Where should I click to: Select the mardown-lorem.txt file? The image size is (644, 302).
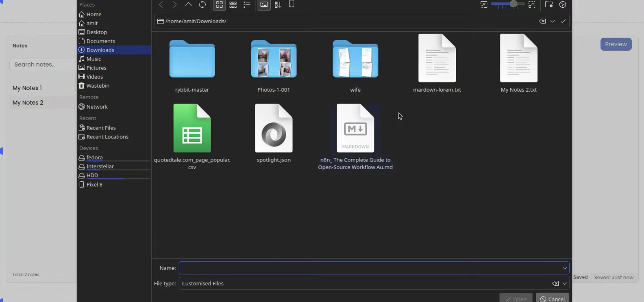coord(437,64)
